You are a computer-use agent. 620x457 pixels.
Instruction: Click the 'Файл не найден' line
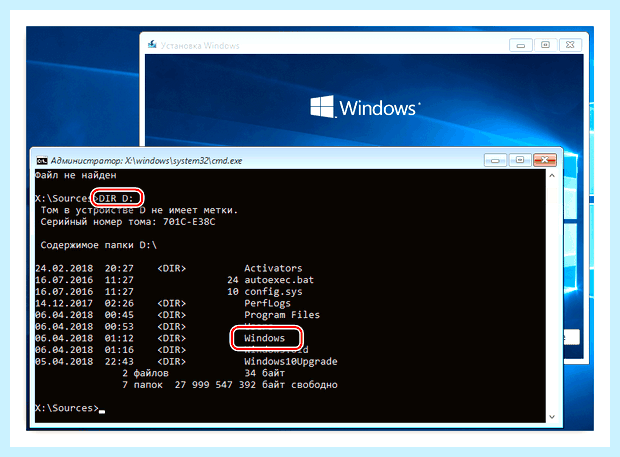point(76,175)
